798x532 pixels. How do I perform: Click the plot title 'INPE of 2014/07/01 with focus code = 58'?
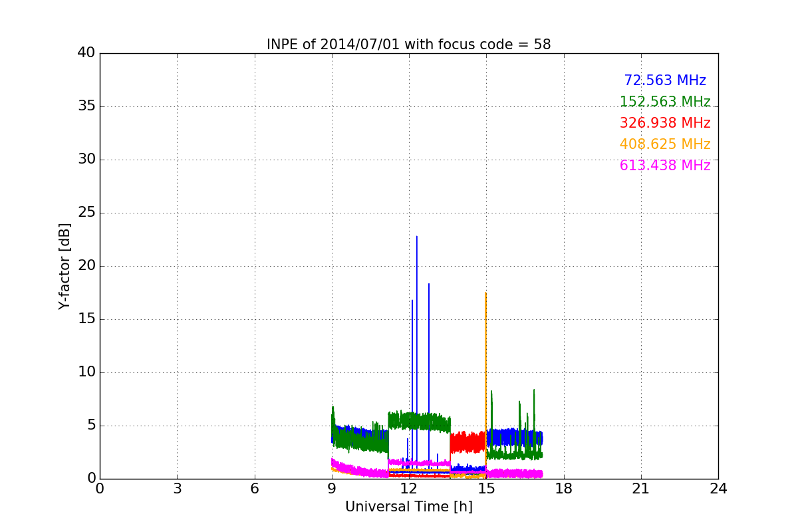[408, 45]
